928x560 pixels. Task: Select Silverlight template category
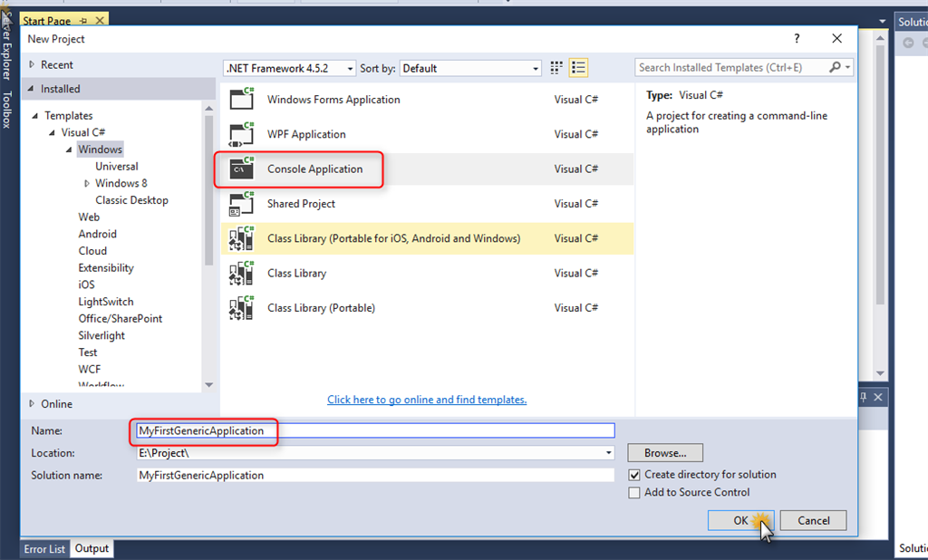[x=101, y=335]
